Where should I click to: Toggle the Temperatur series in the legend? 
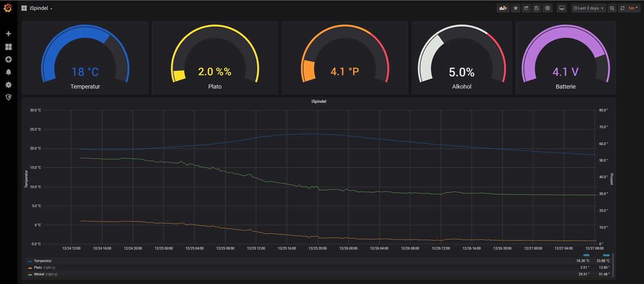[43, 261]
